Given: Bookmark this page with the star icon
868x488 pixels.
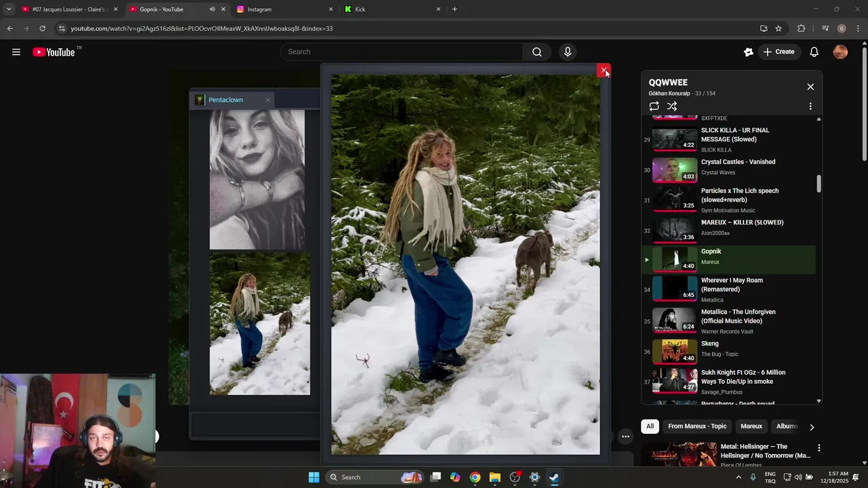Looking at the screenshot, I should pyautogui.click(x=778, y=28).
